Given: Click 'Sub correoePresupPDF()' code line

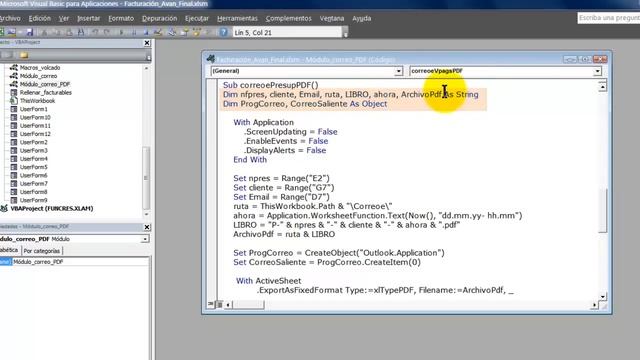Looking at the screenshot, I should pos(271,85).
